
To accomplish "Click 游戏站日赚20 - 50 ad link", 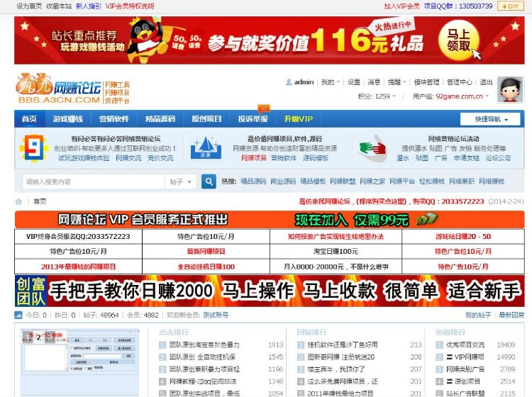I will click(x=463, y=236).
